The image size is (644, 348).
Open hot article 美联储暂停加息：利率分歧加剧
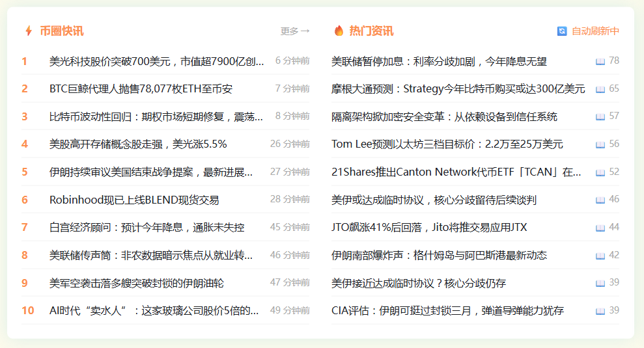(439, 62)
